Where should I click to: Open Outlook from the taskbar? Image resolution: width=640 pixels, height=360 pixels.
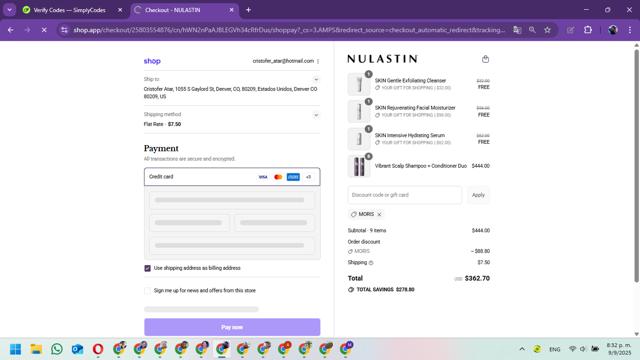tap(77, 349)
